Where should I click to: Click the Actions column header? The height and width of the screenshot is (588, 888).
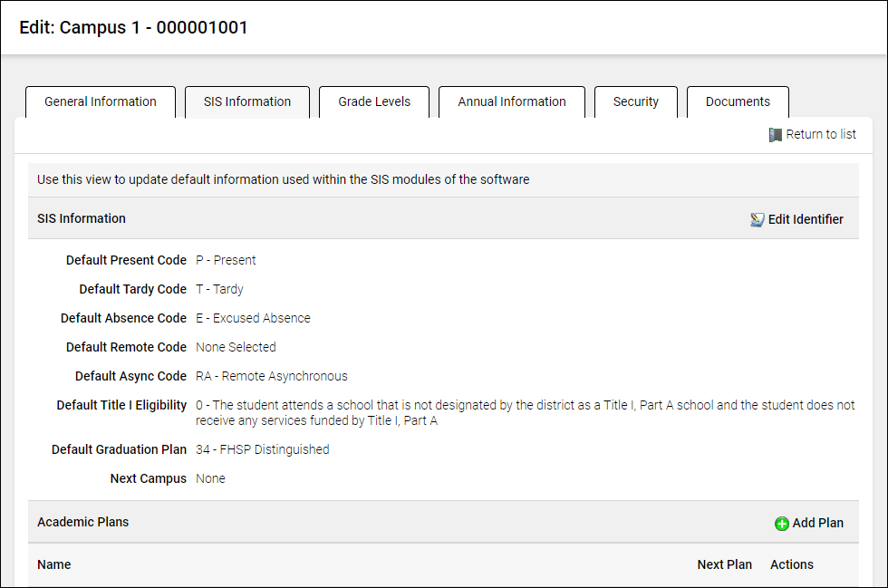click(791, 564)
